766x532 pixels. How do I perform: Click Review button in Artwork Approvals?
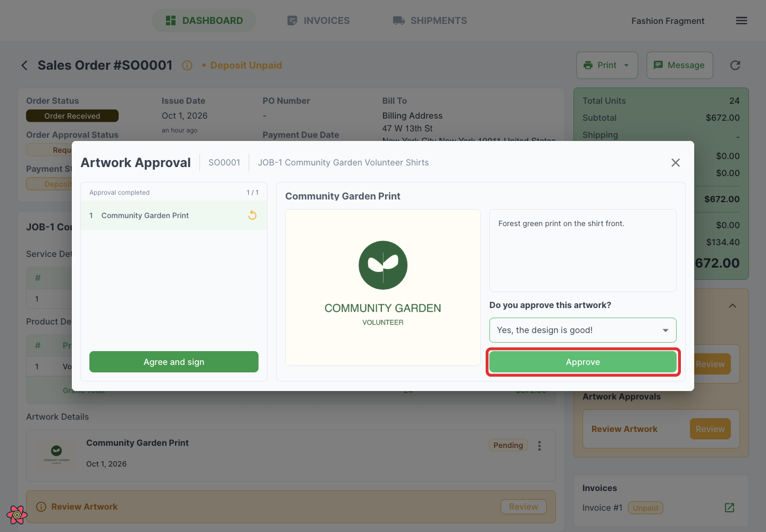coord(710,429)
